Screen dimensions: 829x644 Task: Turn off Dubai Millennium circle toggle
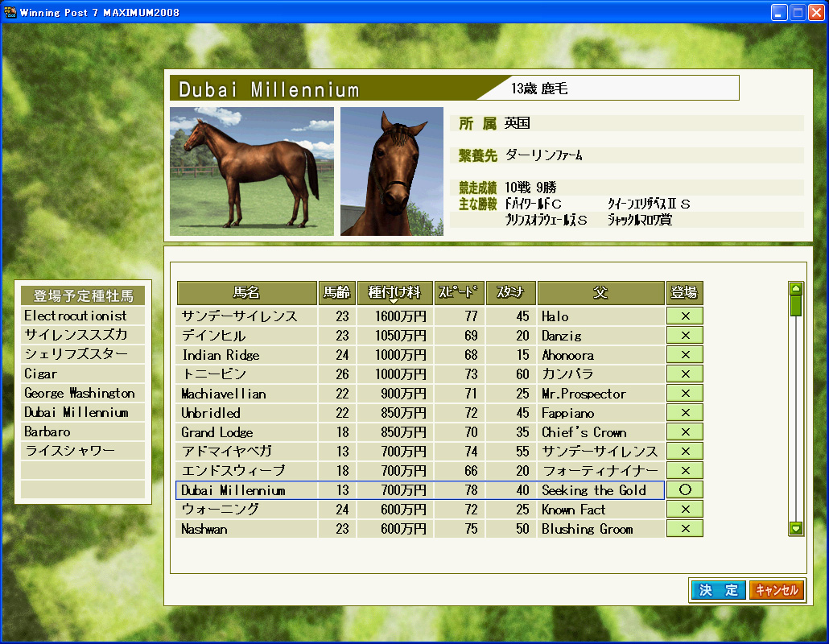[x=685, y=489]
